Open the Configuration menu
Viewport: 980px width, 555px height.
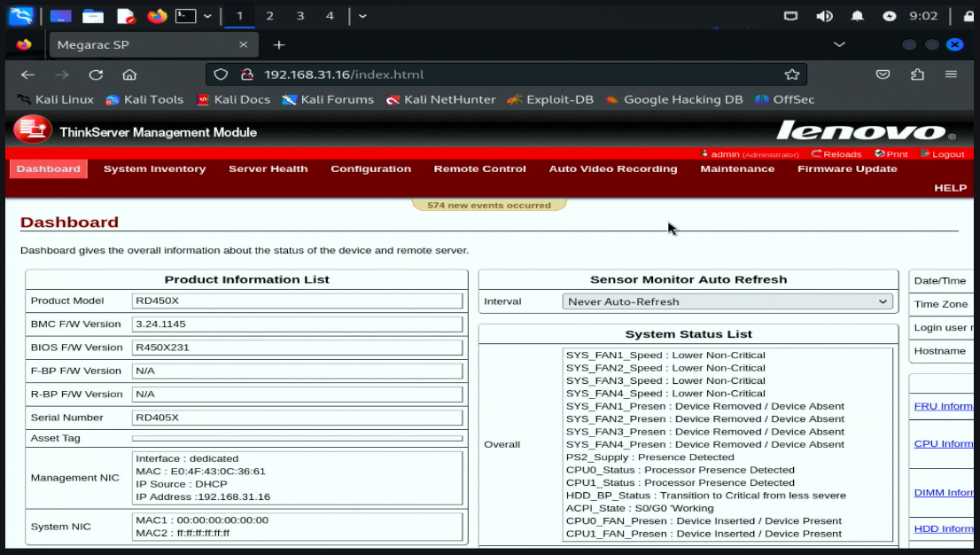click(370, 169)
